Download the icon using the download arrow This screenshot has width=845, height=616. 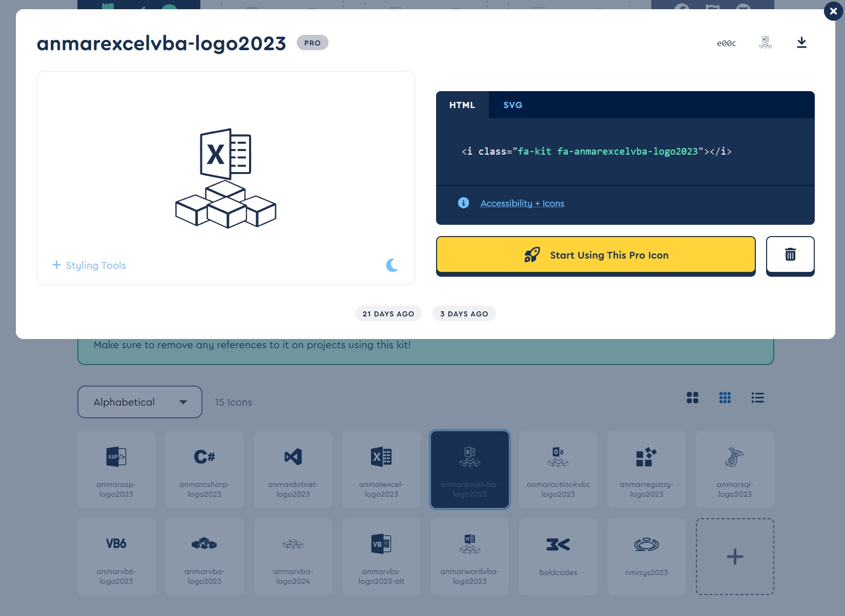801,43
